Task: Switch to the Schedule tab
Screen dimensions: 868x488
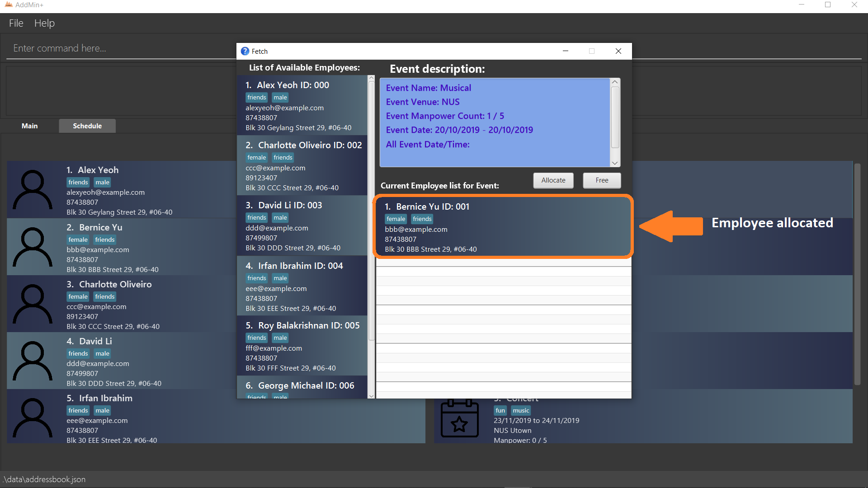Action: (x=87, y=126)
